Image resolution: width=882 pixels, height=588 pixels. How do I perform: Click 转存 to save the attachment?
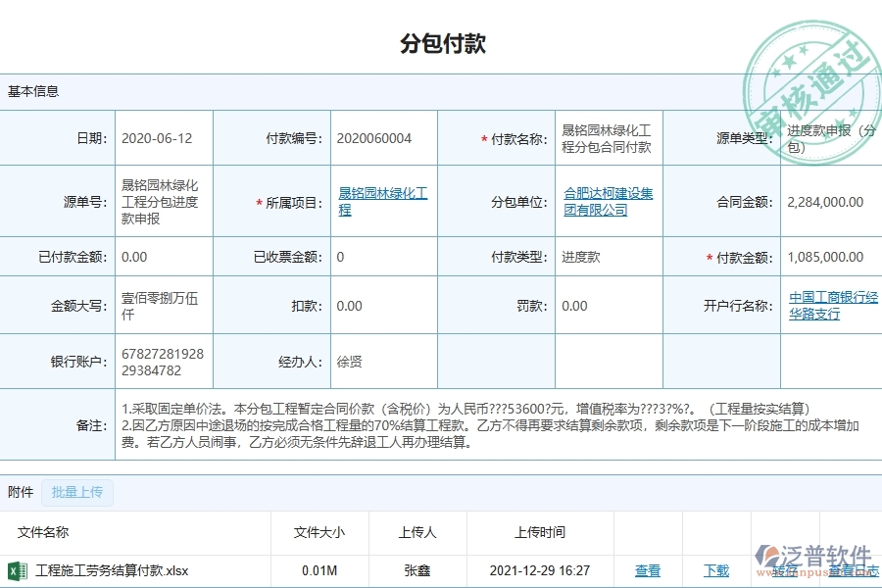(785, 570)
